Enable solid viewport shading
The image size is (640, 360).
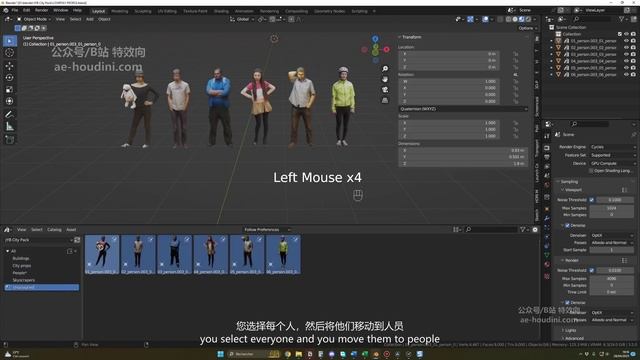[515, 19]
